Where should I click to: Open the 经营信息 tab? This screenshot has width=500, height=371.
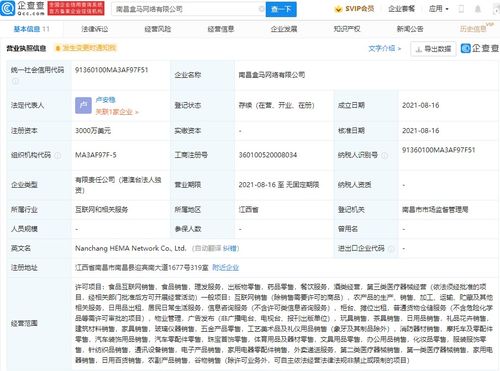[221, 29]
